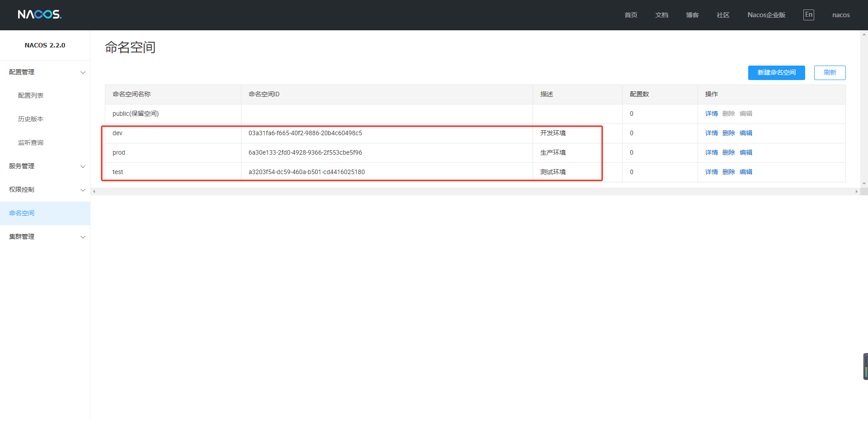The image size is (868, 421).
Task: Open the nacos user menu
Action: 841,15
